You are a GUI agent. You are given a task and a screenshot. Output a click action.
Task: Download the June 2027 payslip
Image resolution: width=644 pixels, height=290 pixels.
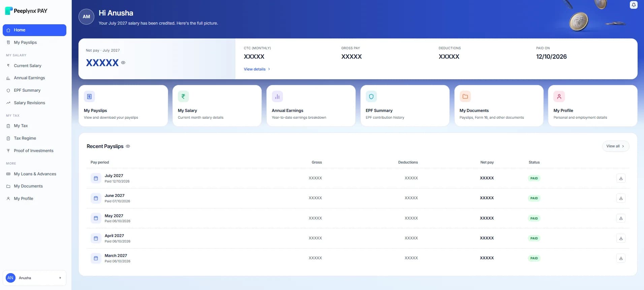621,198
